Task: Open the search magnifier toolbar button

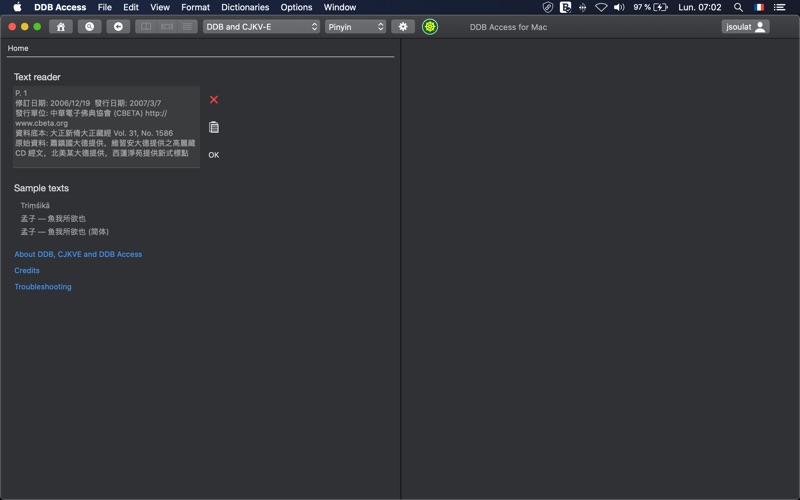Action: 89,27
